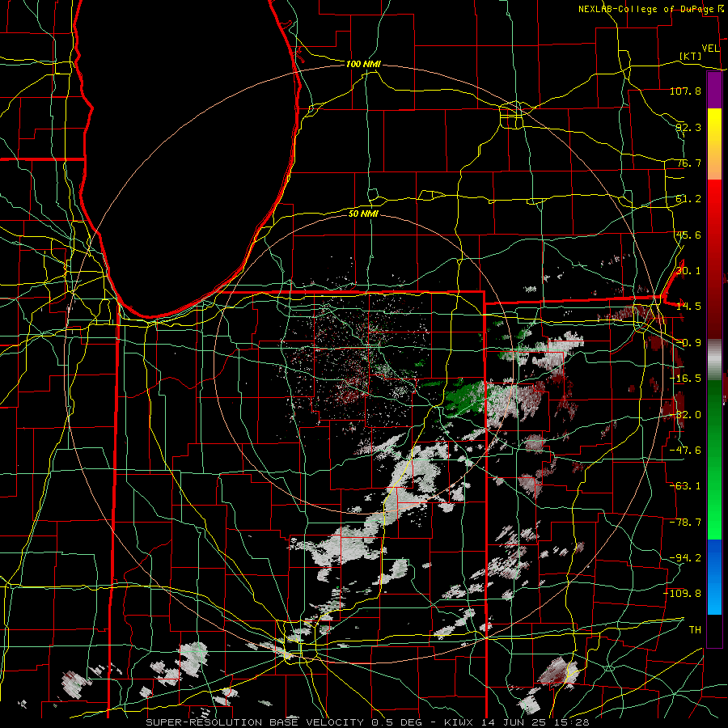
Task: Click the 61.2 velocity scale value
Action: 688,199
